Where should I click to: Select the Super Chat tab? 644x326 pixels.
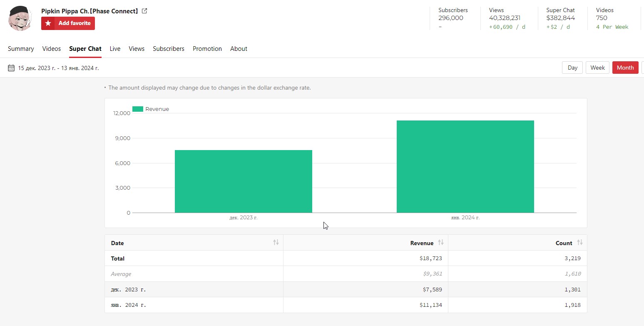[85, 49]
